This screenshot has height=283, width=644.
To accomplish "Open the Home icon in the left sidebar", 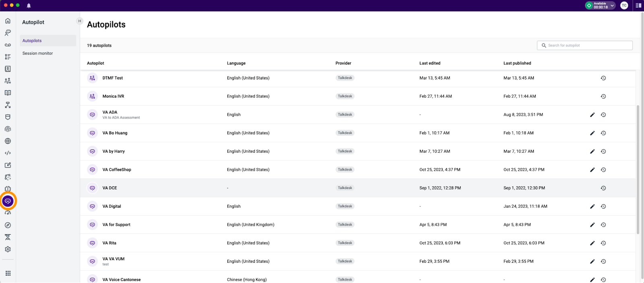I will [x=8, y=21].
